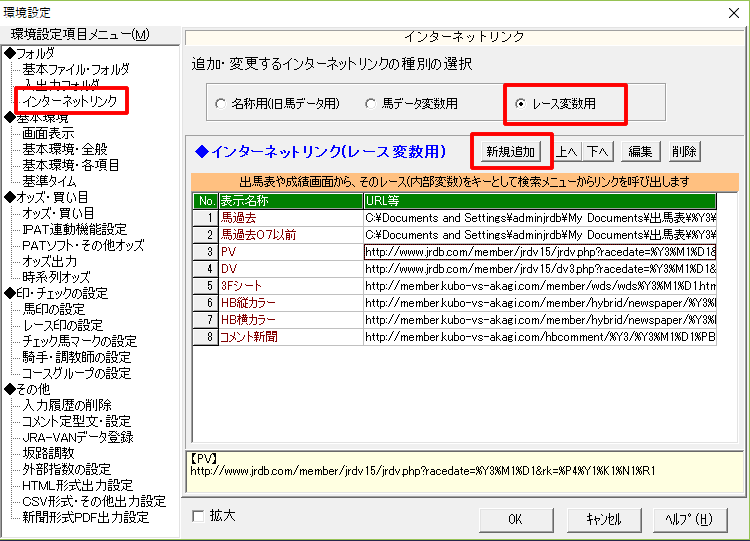Image resolution: width=750 pixels, height=541 pixels.
Task: Open 馬印の設定 item
Action: click(x=54, y=309)
